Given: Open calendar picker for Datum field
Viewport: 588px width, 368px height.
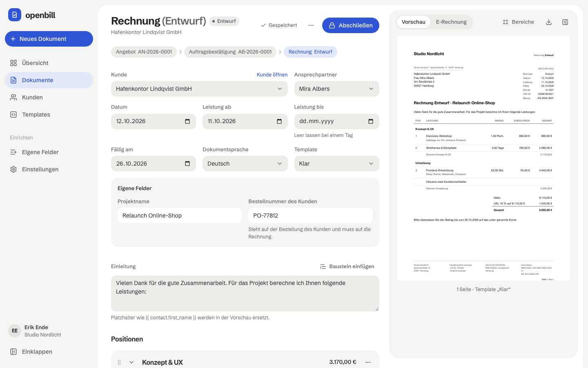Looking at the screenshot, I should click(187, 121).
